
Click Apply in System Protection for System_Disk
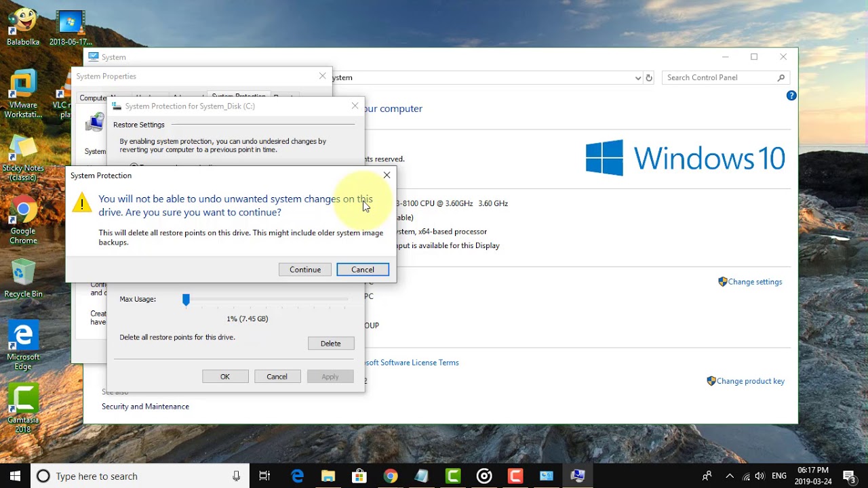tap(330, 377)
